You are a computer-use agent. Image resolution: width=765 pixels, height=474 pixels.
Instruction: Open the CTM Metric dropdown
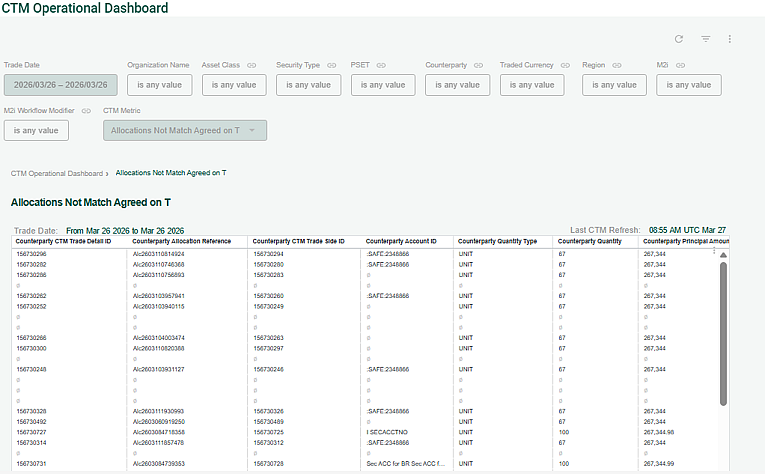click(x=185, y=130)
